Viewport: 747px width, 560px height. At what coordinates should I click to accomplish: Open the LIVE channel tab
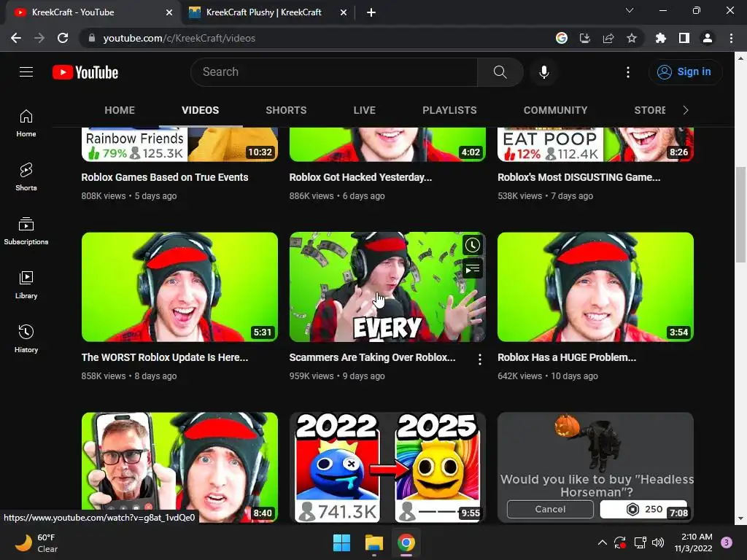pos(365,110)
